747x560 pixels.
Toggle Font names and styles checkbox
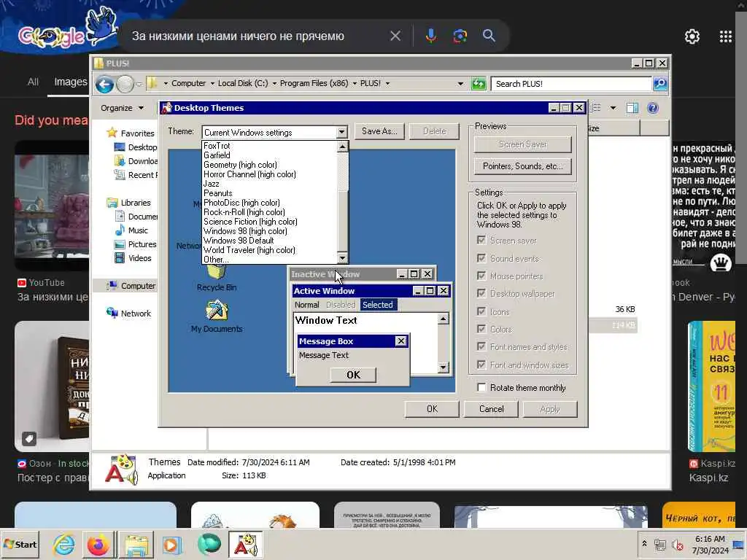tap(481, 346)
